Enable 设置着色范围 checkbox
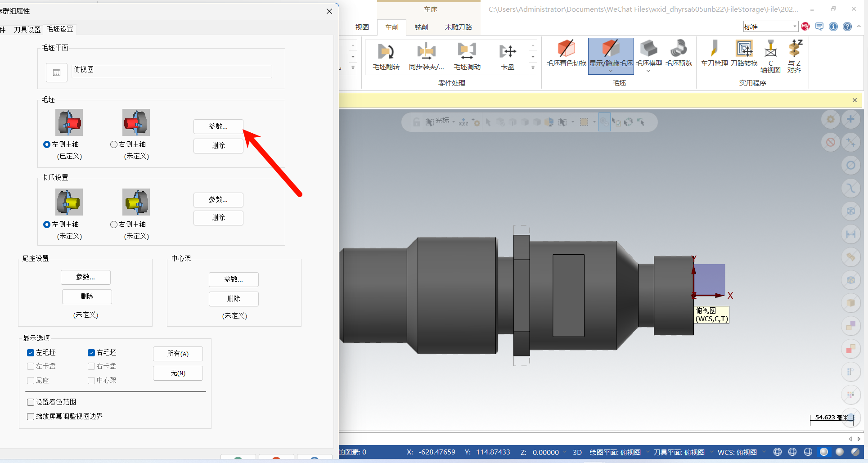The width and height of the screenshot is (868, 463). (31, 402)
